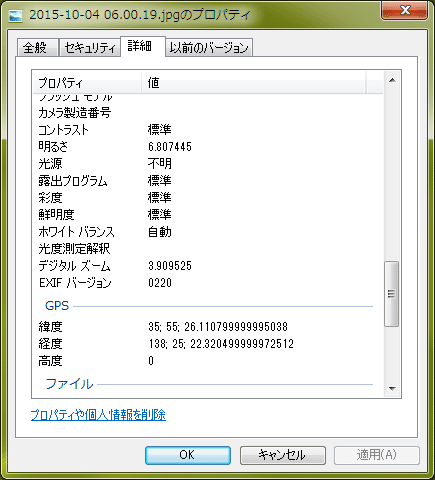
Task: Click the scrollbar down arrow
Action: (x=392, y=388)
